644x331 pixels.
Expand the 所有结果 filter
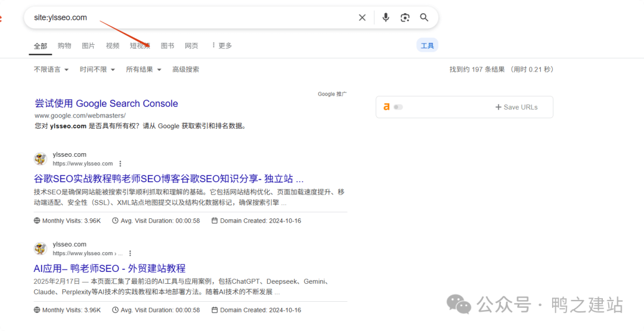coord(144,69)
